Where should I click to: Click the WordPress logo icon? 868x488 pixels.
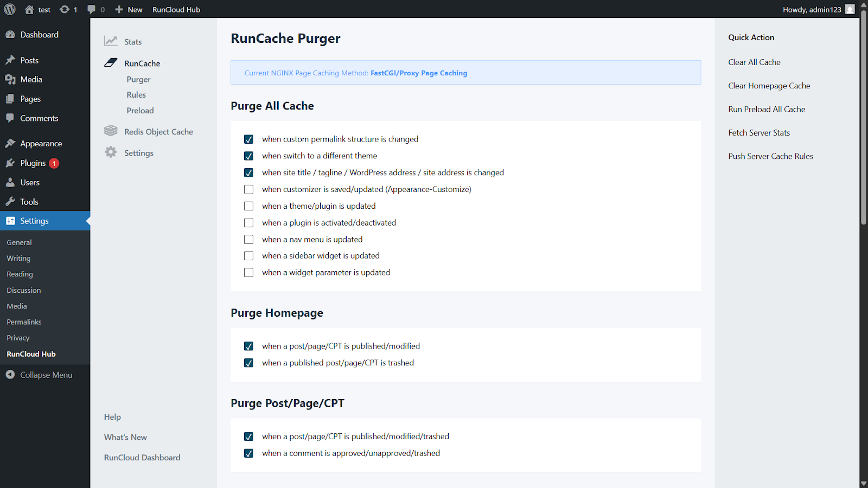10,9
